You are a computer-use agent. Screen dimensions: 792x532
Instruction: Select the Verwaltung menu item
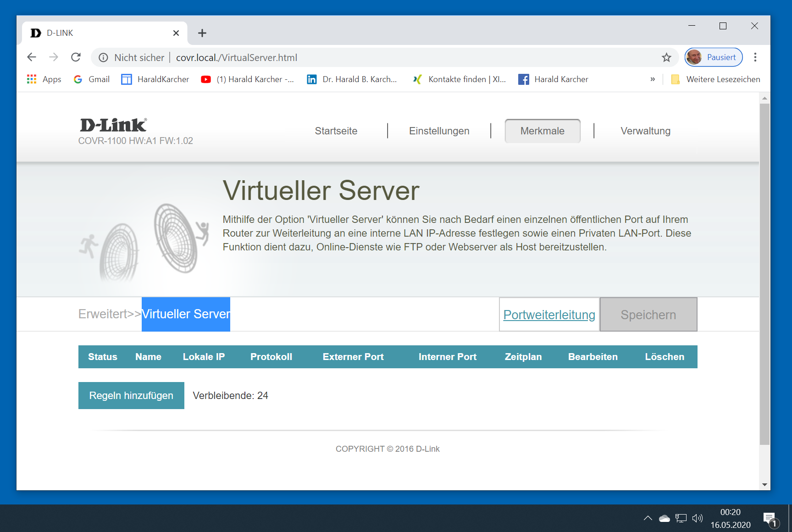pos(645,131)
